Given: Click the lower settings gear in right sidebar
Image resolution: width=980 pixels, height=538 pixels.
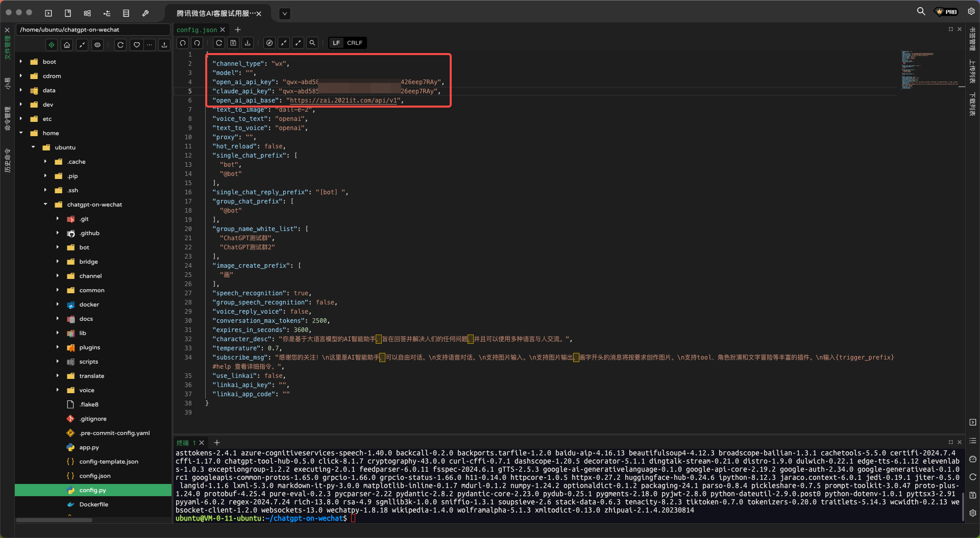Looking at the screenshot, I should 973,513.
